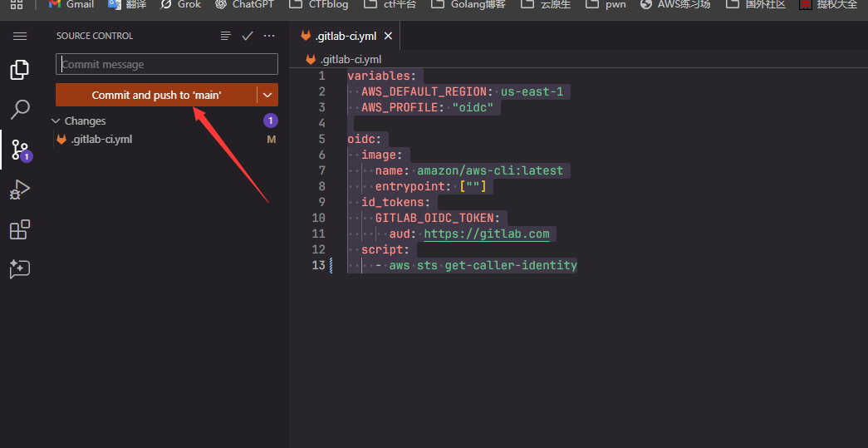Click the commit checkmark icon

click(x=247, y=36)
